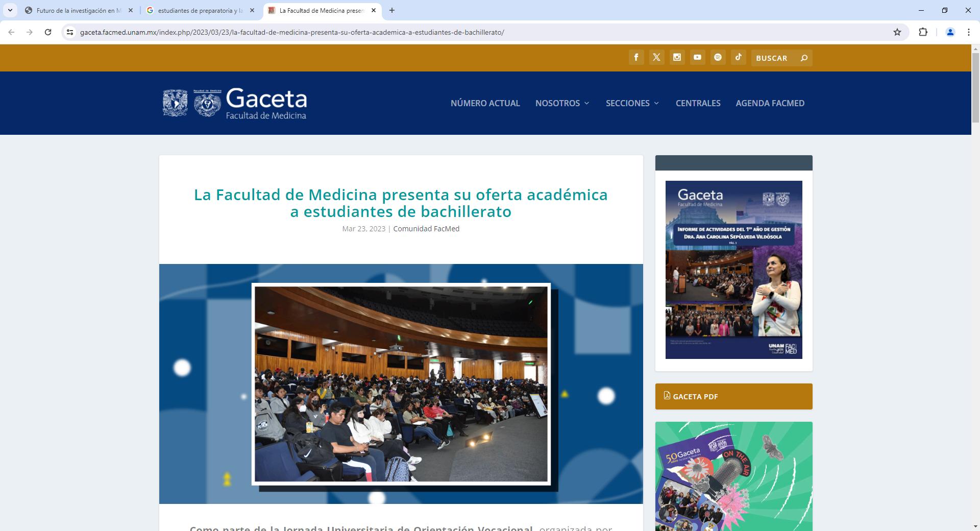This screenshot has height=531, width=980.
Task: Click the scrollbar up arrow
Action: [975, 49]
